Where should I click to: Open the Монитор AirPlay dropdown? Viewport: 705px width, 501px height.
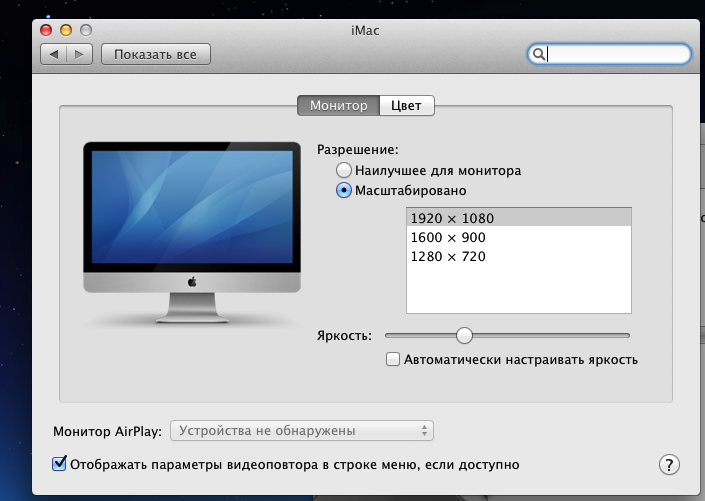(302, 430)
